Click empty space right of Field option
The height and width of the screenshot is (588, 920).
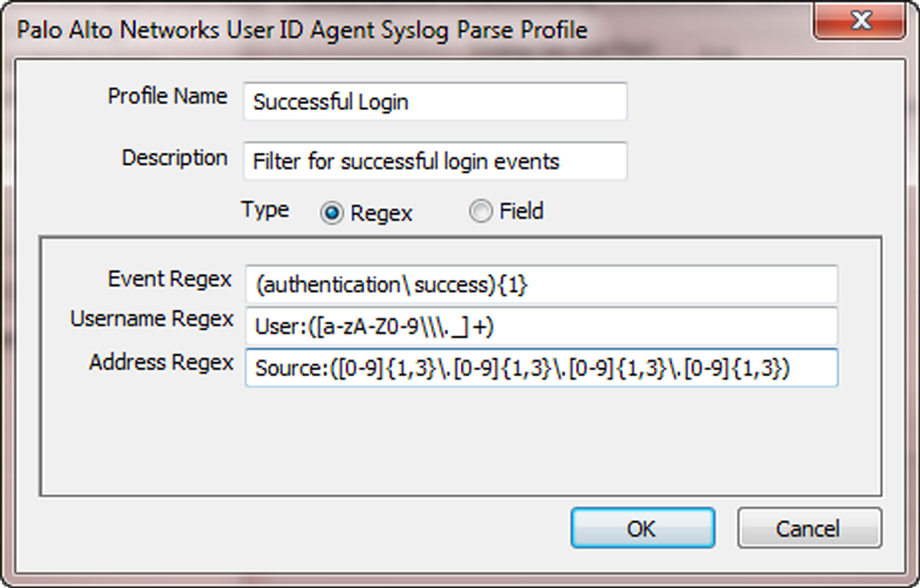click(x=712, y=212)
